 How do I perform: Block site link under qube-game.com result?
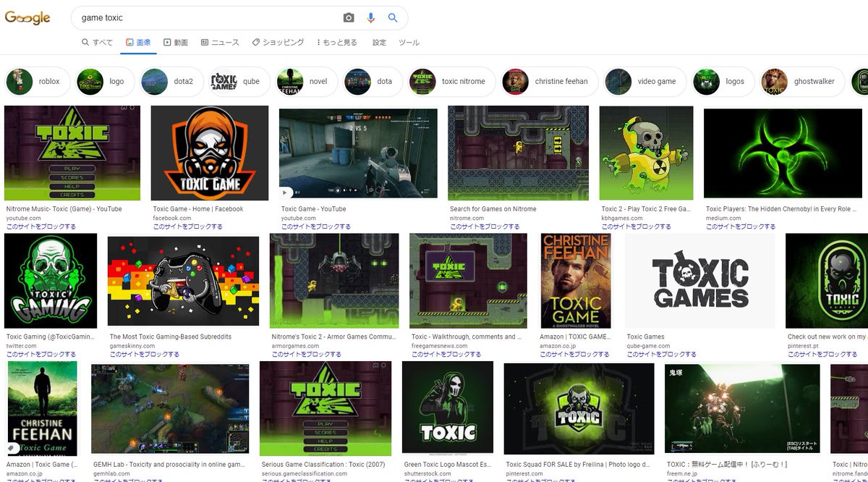[x=662, y=354]
